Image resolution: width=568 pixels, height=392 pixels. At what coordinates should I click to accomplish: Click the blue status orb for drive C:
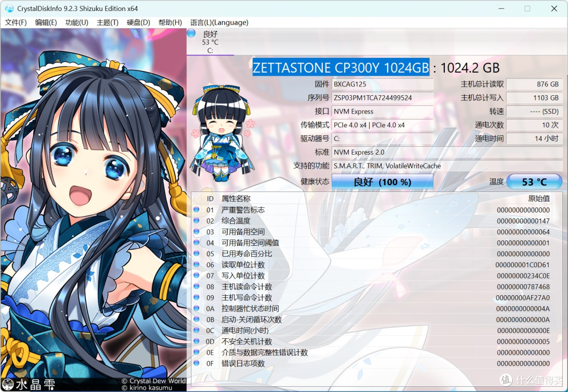pyautogui.click(x=191, y=33)
